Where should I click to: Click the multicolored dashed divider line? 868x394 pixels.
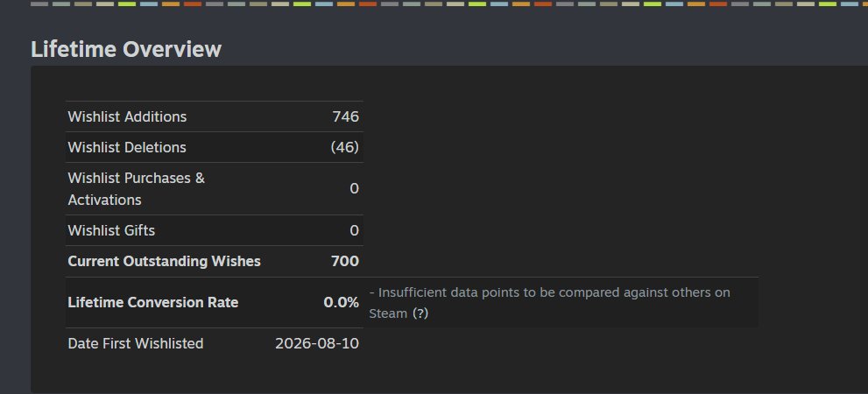pos(449,4)
